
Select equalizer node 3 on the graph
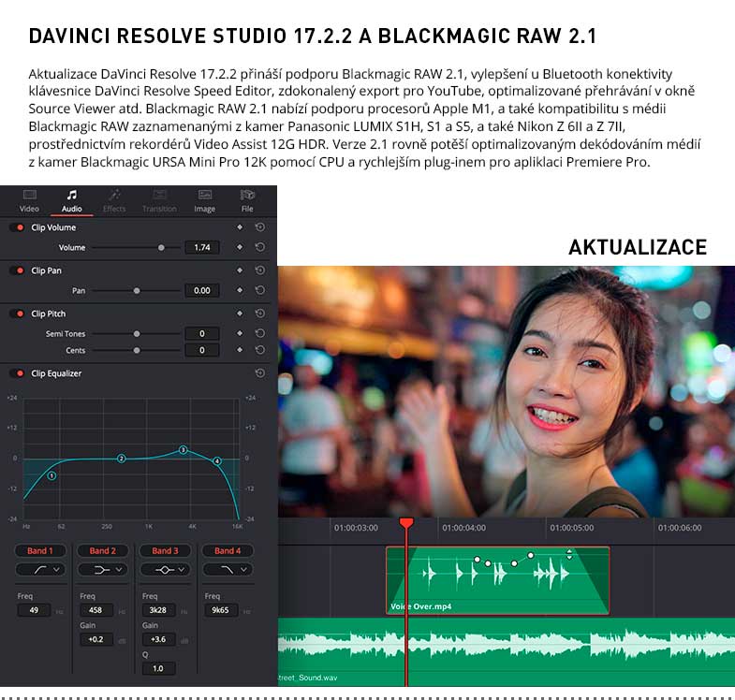[x=184, y=450]
